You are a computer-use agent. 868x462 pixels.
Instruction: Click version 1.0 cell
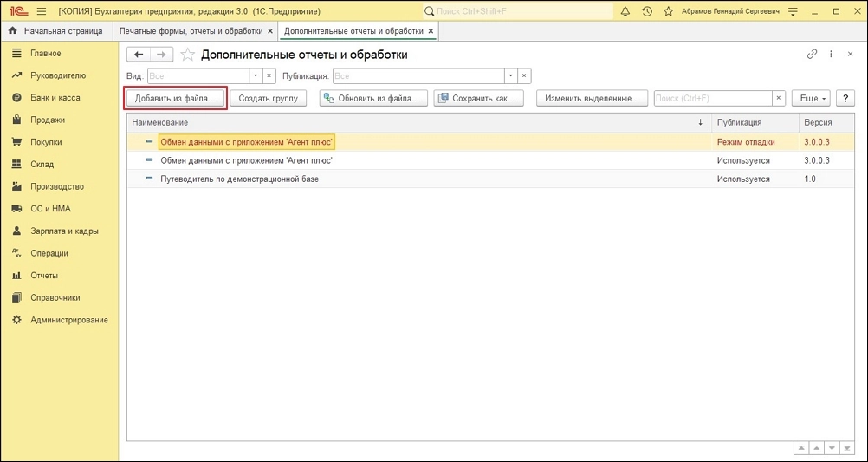tap(826, 179)
